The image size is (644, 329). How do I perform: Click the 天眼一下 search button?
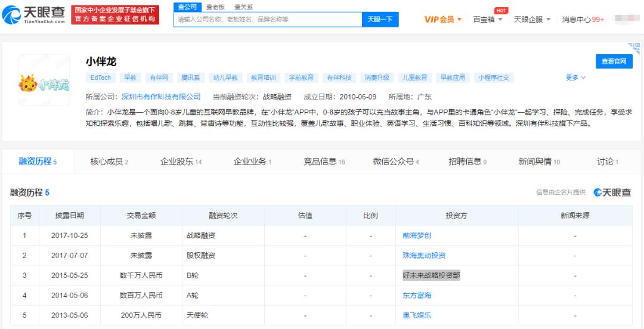[x=380, y=19]
